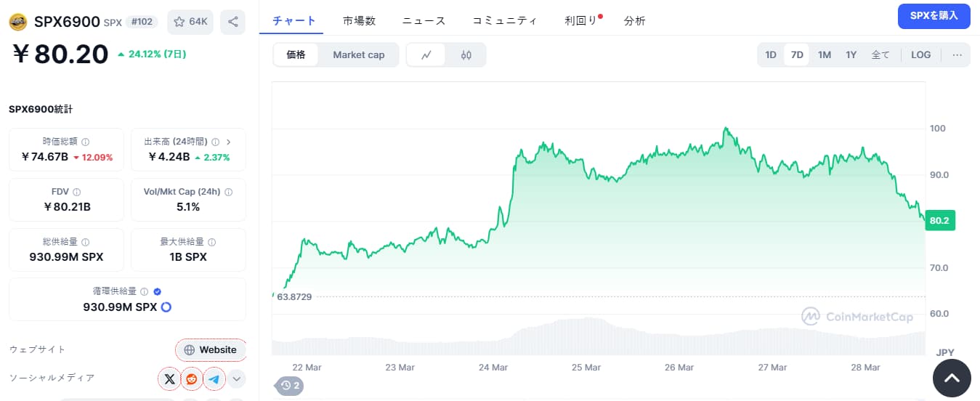
Task: Open the Website link
Action: click(x=211, y=349)
